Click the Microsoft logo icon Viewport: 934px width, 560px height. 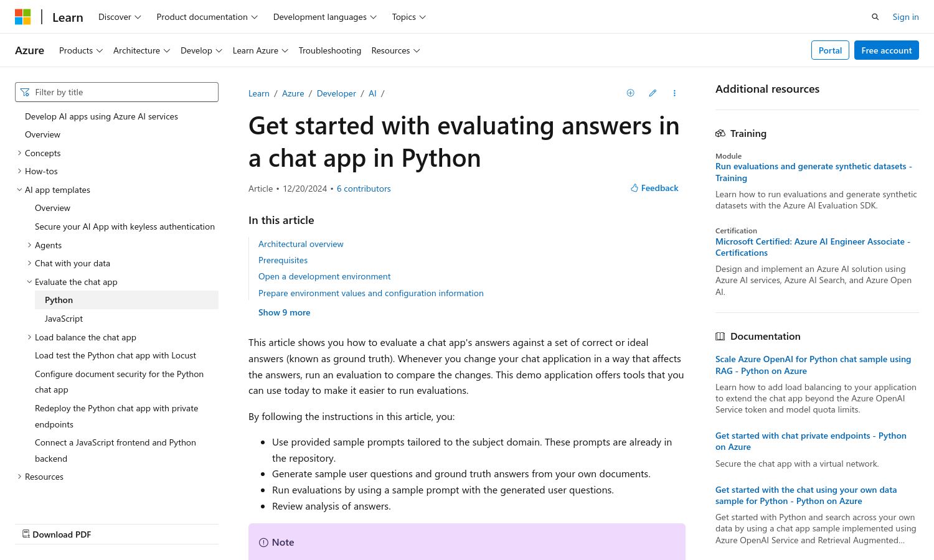tap(23, 17)
